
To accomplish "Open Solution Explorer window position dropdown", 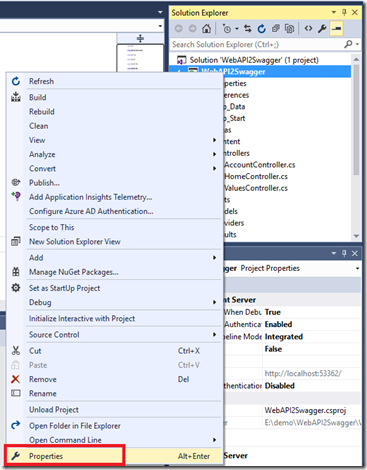I will click(x=334, y=12).
